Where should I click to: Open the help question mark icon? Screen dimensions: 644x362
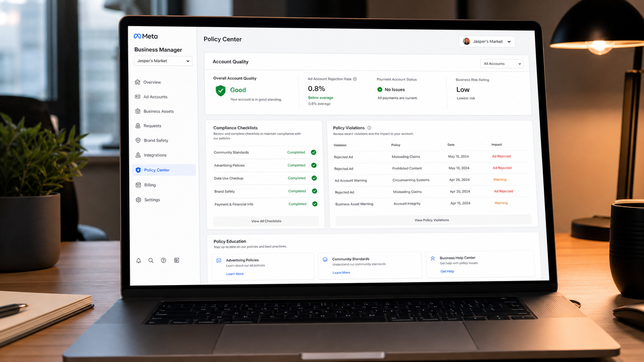click(164, 260)
